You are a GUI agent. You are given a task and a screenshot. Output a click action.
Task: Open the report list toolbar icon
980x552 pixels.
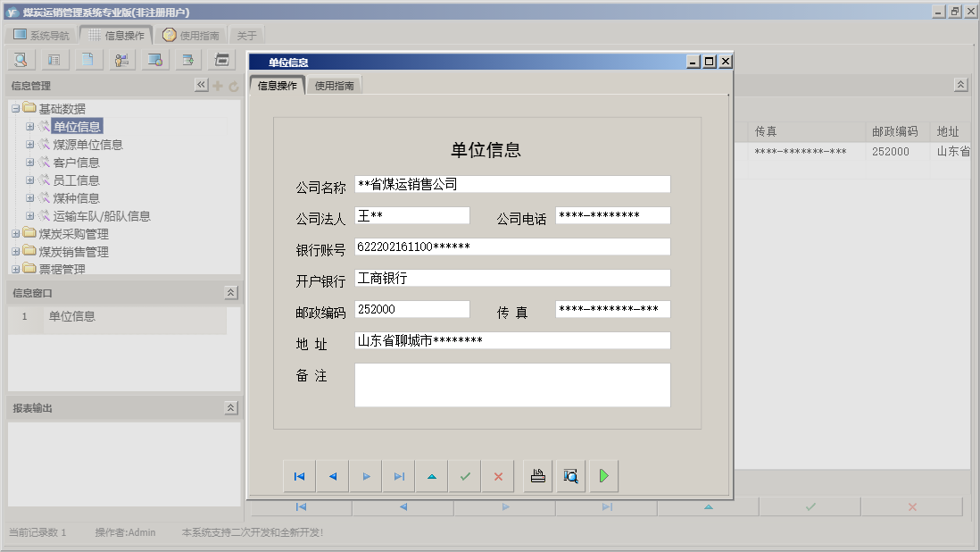coord(53,59)
